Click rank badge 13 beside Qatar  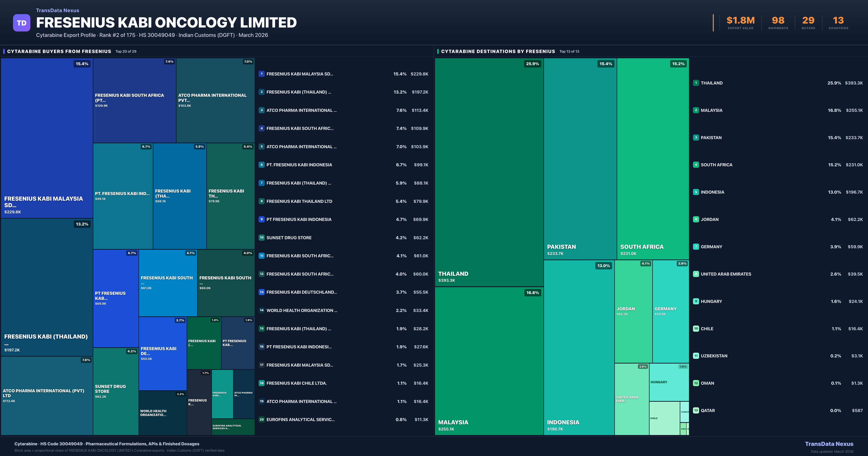pos(696,410)
